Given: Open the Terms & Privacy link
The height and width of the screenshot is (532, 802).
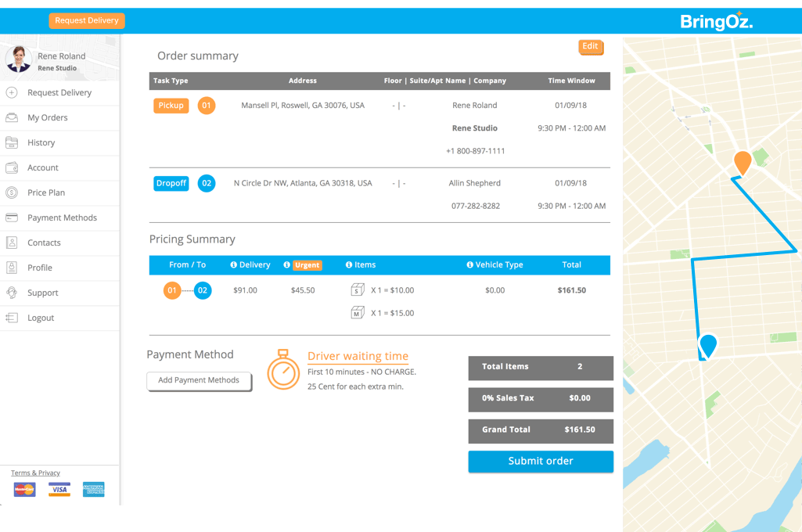Looking at the screenshot, I should pyautogui.click(x=35, y=473).
